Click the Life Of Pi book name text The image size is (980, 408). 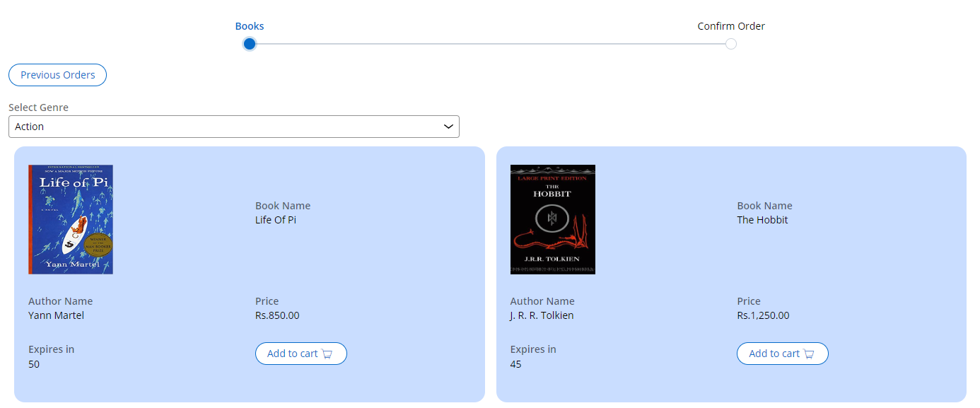coord(276,220)
